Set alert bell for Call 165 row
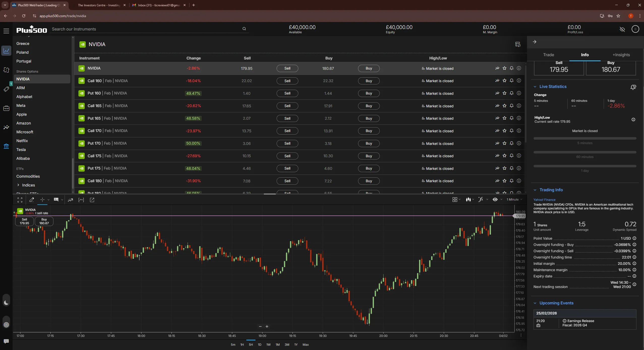Image resolution: width=644 pixels, height=350 pixels. tap(512, 106)
